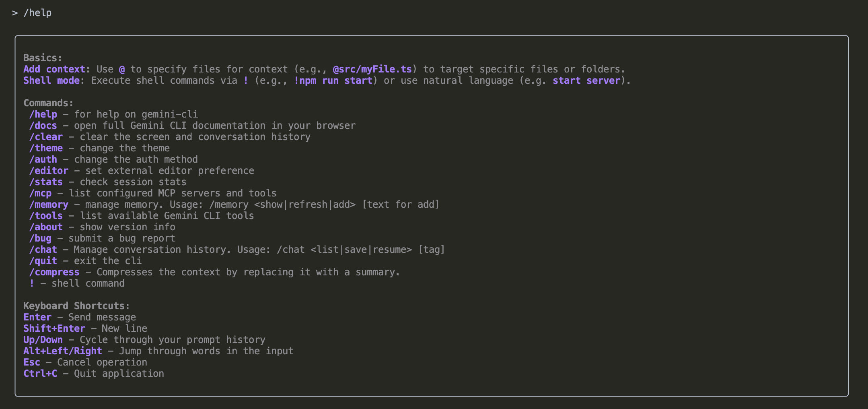
Task: Click the /bug command entry
Action: click(x=40, y=238)
